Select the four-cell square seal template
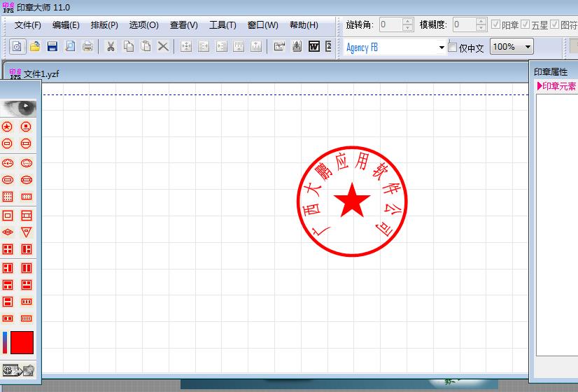578x392 pixels. pyautogui.click(x=8, y=249)
